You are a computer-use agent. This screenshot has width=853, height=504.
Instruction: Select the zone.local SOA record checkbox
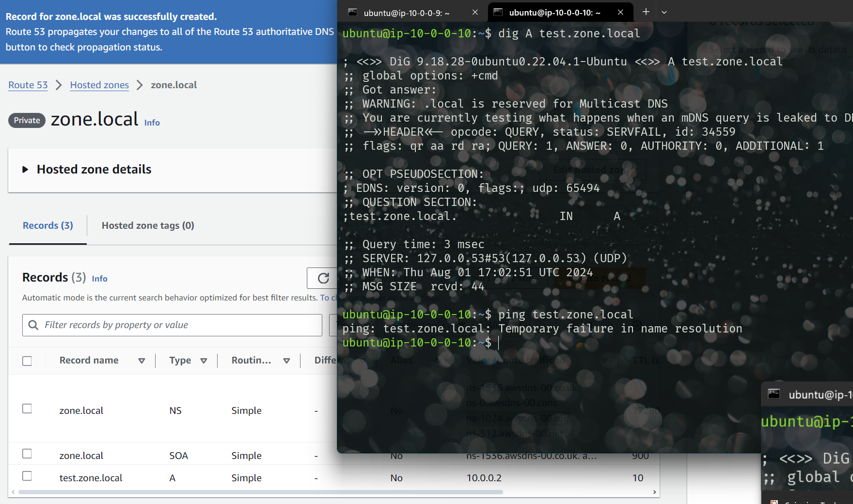coord(27,454)
